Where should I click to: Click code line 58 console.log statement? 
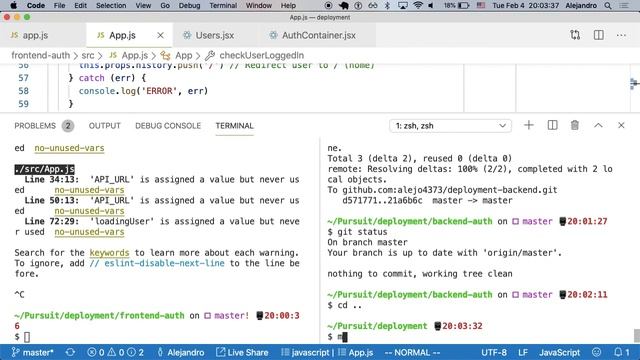click(143, 91)
